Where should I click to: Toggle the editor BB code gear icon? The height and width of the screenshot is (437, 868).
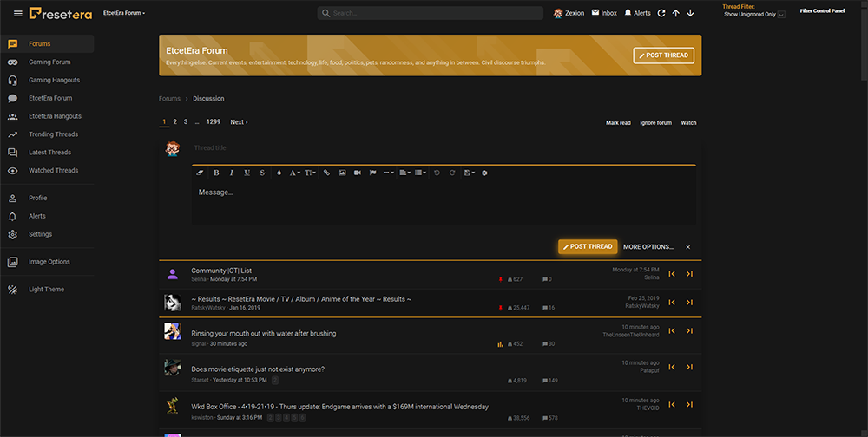tap(484, 173)
